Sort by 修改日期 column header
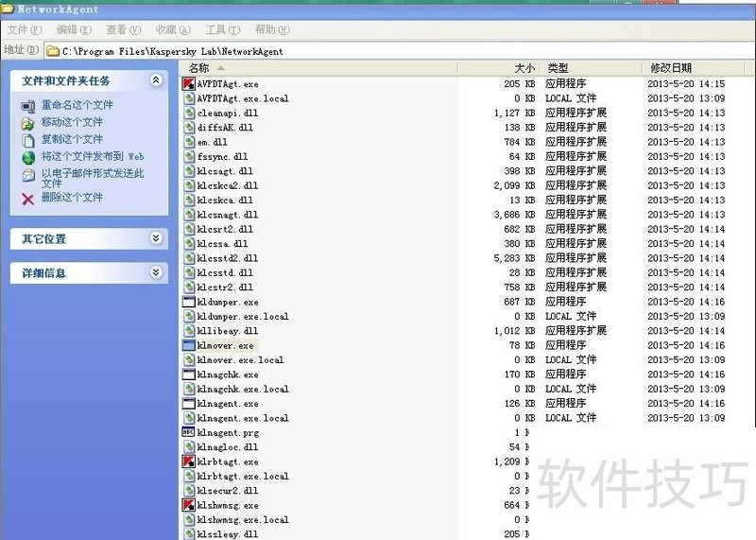 click(x=671, y=68)
